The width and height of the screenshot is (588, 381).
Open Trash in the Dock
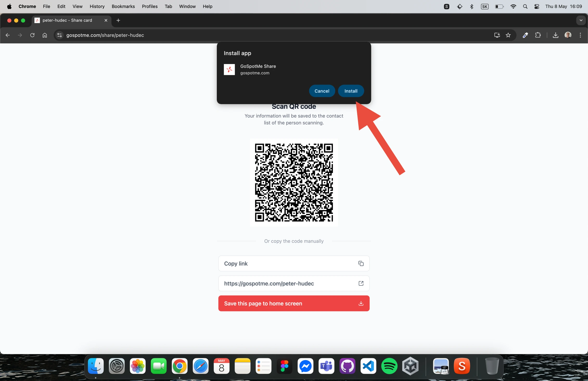[492, 366]
